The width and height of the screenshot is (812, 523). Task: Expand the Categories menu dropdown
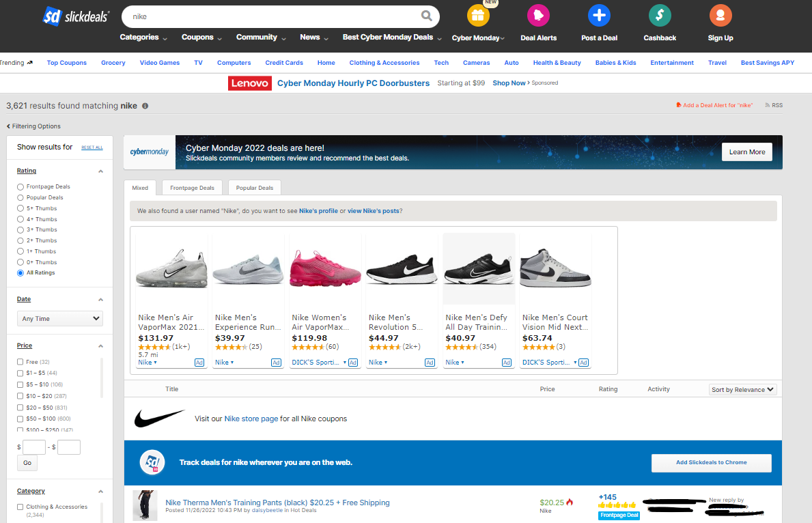tap(143, 38)
